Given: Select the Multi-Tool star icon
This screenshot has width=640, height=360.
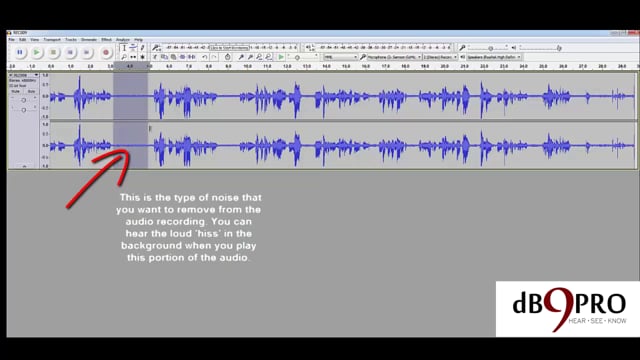Looking at the screenshot, I should (x=142, y=57).
